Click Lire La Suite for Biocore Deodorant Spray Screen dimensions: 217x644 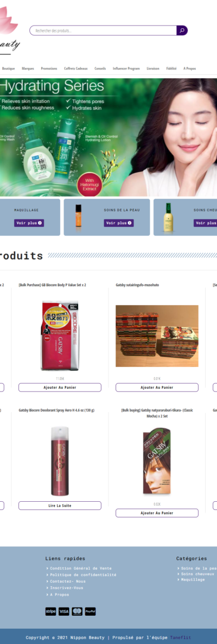(60, 506)
